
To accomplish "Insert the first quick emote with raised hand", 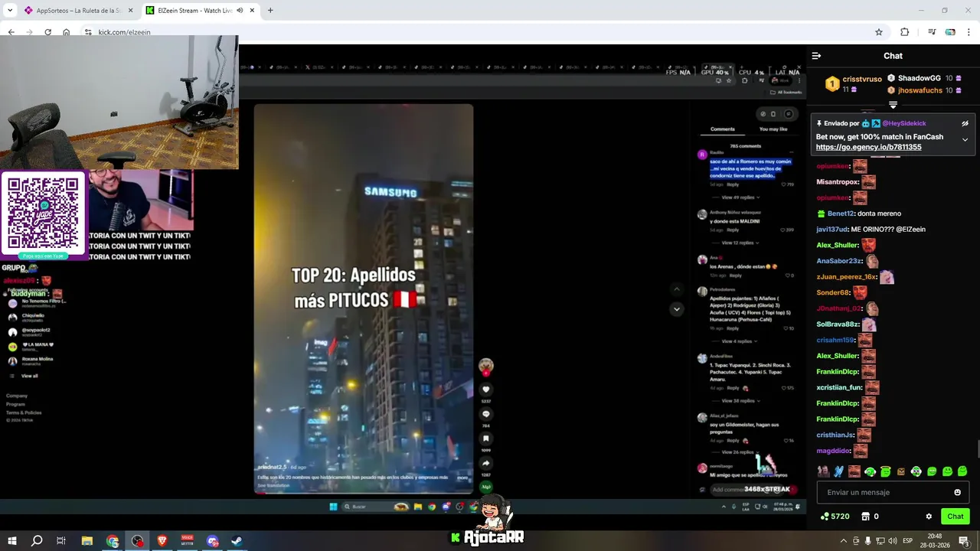I will 823,471.
